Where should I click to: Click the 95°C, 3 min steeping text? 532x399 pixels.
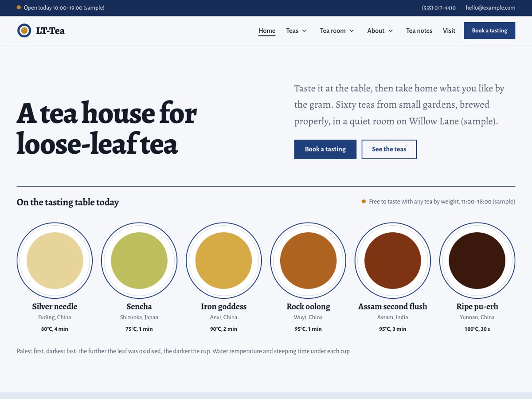(393, 329)
